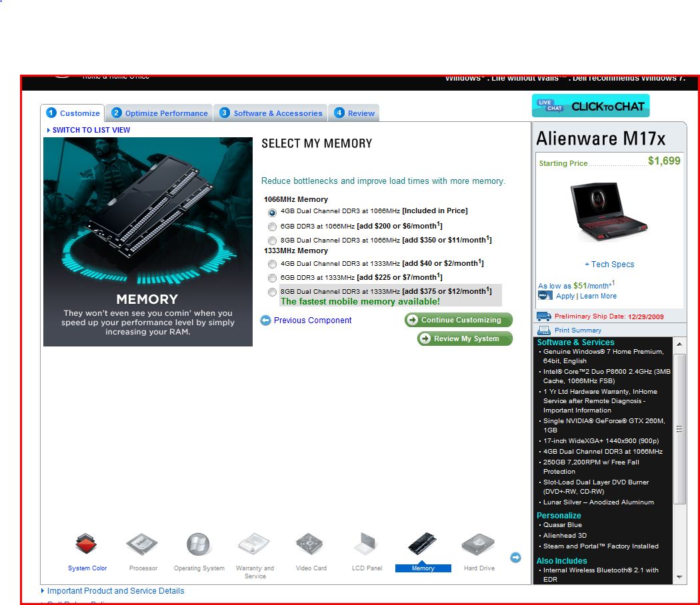Open the Operating System component icon
This screenshot has height=605, width=700.
198,544
